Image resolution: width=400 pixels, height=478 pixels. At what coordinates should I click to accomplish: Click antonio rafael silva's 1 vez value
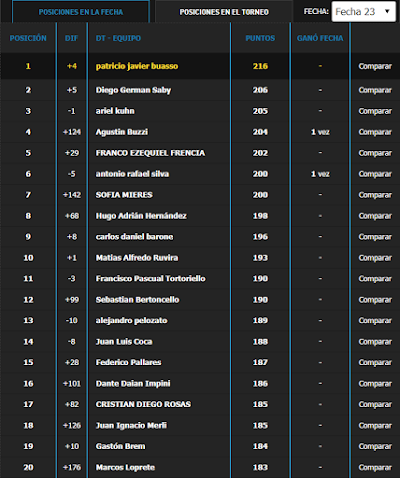click(x=320, y=174)
